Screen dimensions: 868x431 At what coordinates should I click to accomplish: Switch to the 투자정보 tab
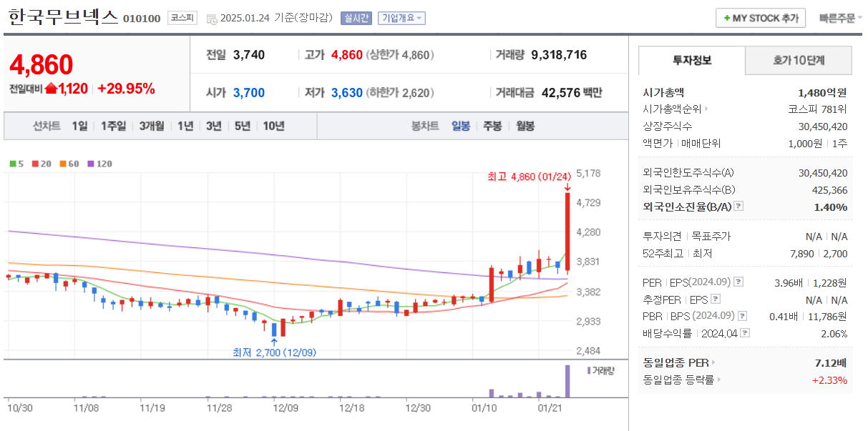point(692,61)
